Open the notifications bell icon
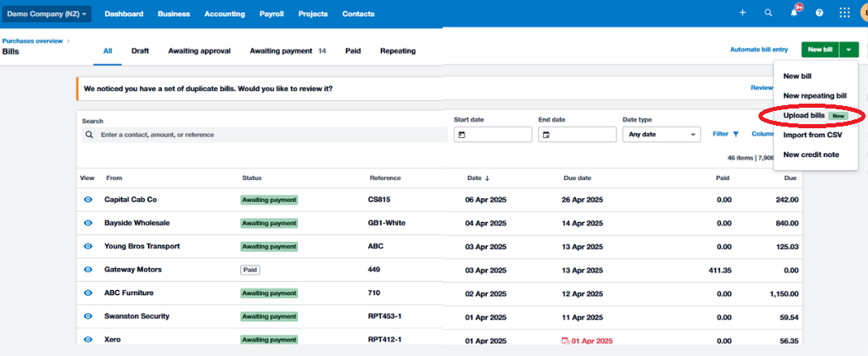The image size is (868, 356). coord(794,13)
